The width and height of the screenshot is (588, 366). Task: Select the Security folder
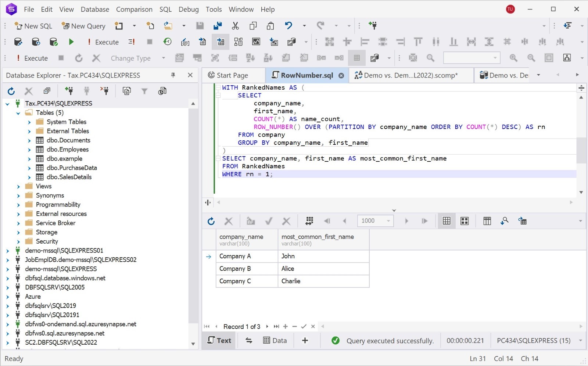(47, 241)
